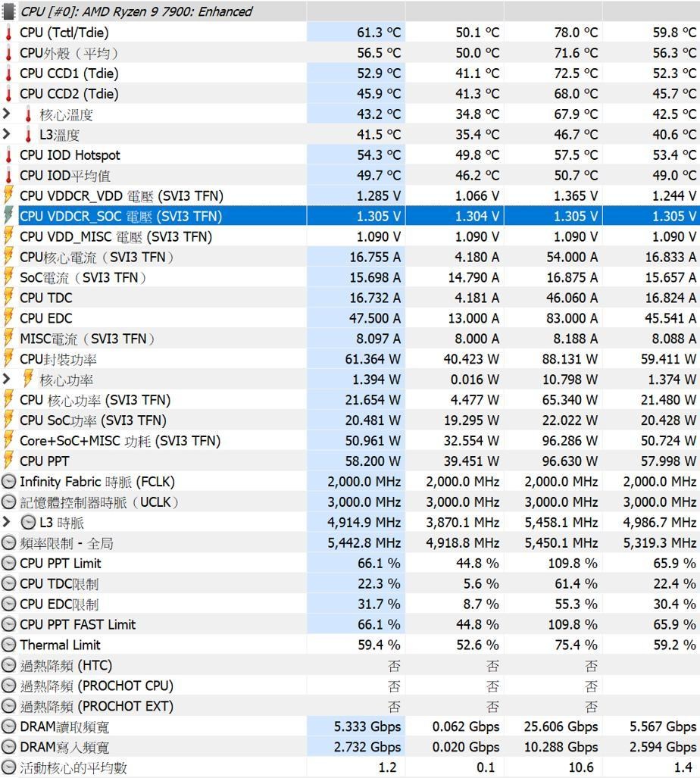Viewport: 700px width, 778px height.
Task: Select the 活動核心的平均數 row
Action: pyautogui.click(x=73, y=768)
